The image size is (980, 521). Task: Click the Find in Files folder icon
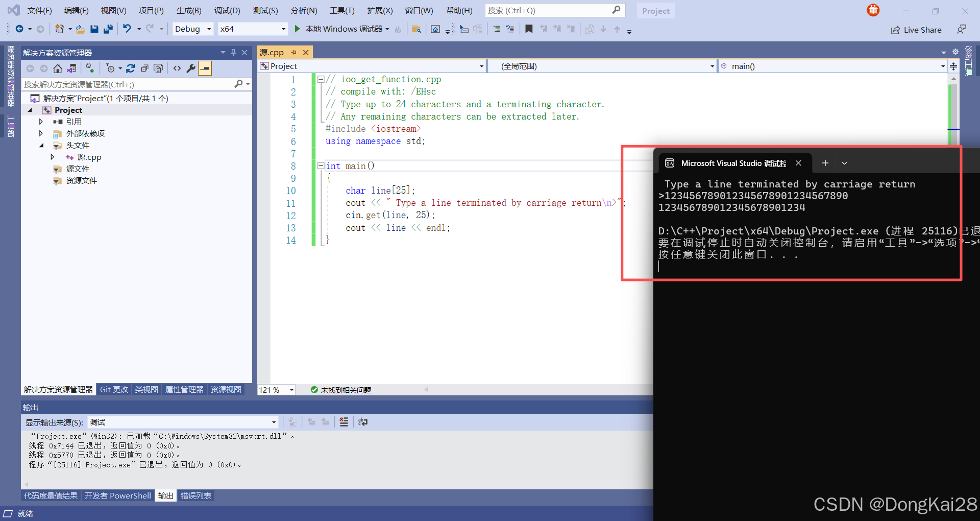coord(416,29)
